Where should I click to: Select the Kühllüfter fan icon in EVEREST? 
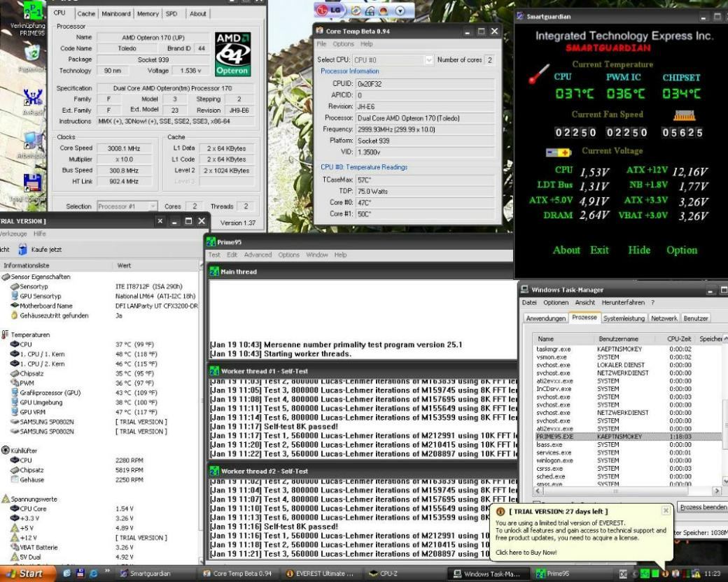click(5, 450)
